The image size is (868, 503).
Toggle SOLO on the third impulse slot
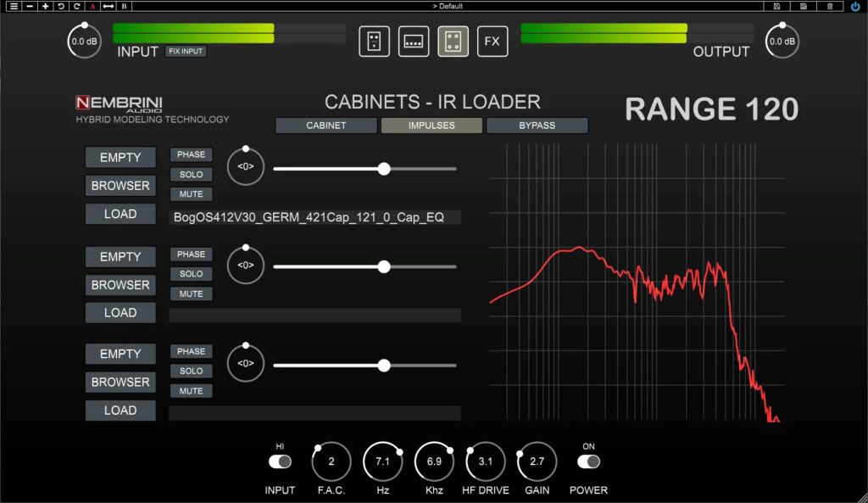point(191,372)
